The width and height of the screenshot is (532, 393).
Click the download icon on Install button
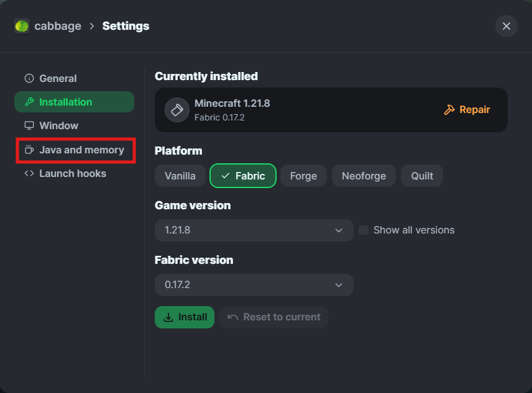click(x=168, y=317)
